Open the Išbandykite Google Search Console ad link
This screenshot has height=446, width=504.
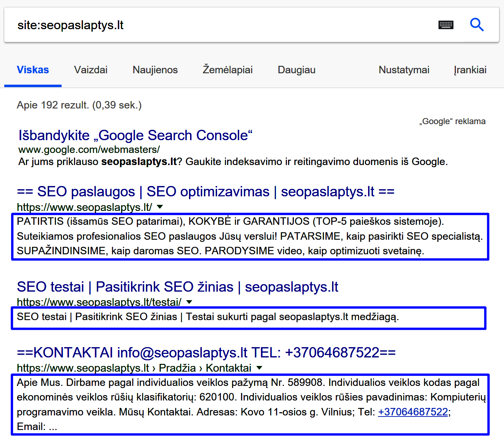(136, 136)
